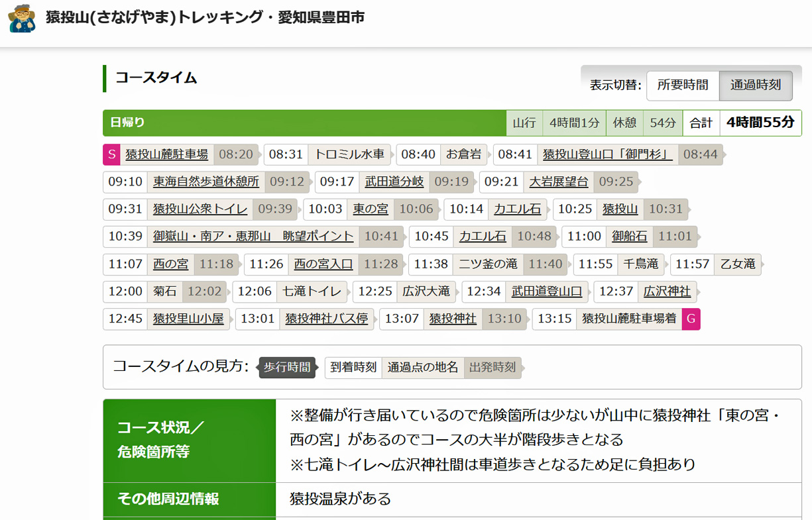The height and width of the screenshot is (520, 812).
Task: Click the pink G goal marker
Action: pos(691,319)
